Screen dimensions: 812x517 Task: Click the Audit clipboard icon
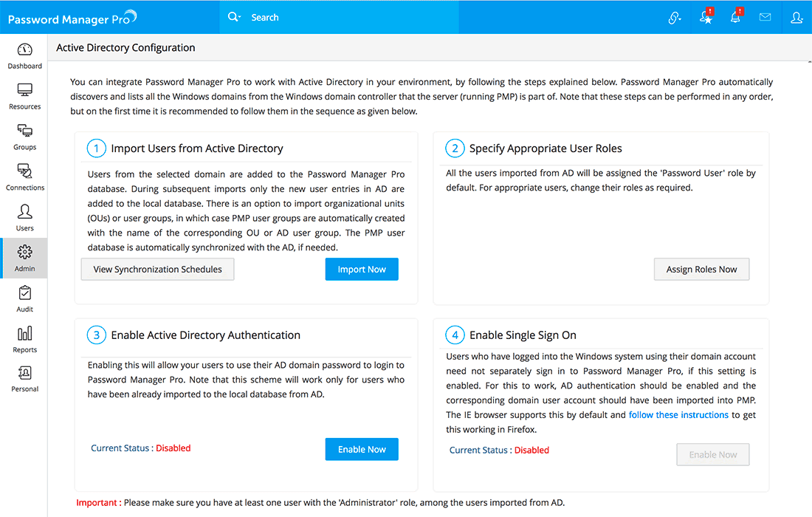click(x=24, y=294)
